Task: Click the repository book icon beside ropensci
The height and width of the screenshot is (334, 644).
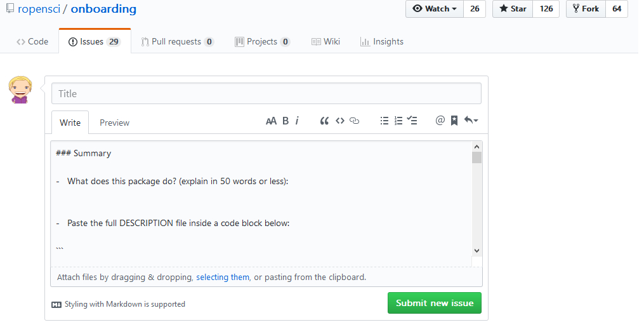Action: pos(10,8)
